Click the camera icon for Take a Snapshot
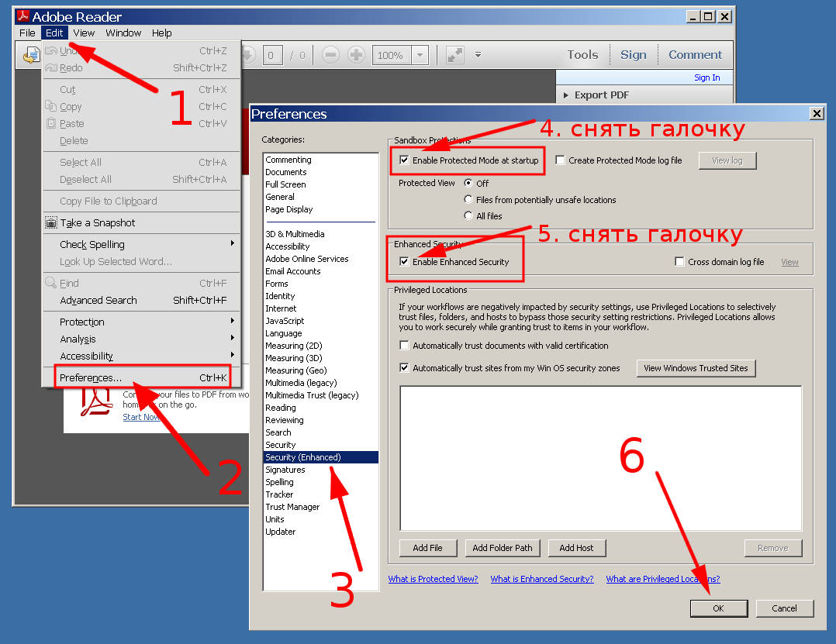The width and height of the screenshot is (836, 644). pos(50,222)
